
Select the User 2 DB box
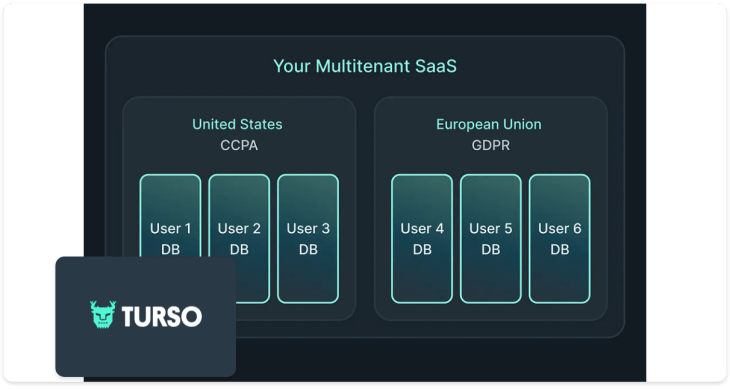tap(239, 238)
